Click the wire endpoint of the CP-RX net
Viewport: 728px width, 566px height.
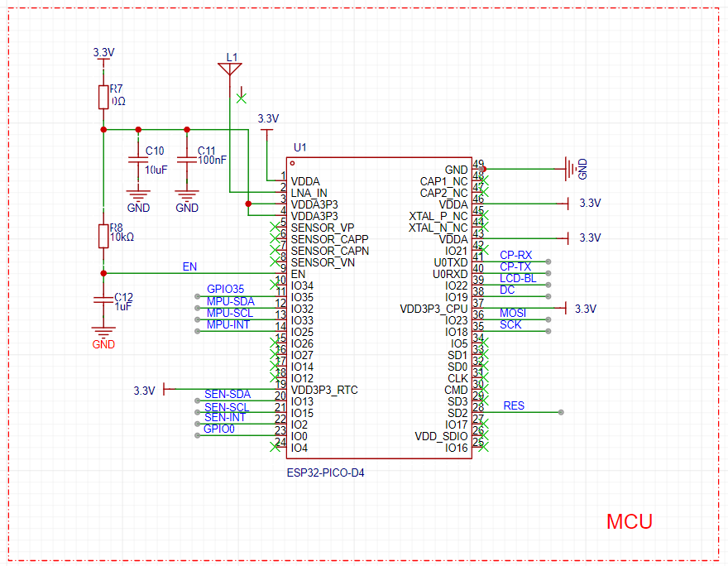pos(548,261)
